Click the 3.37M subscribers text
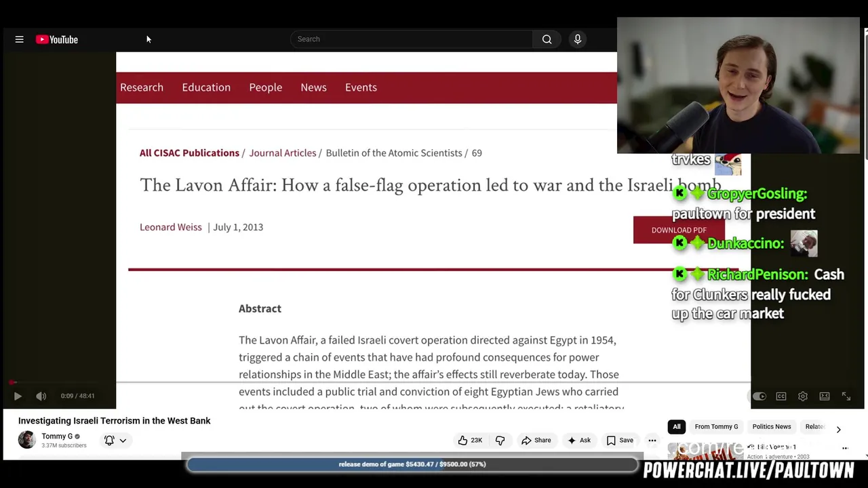This screenshot has width=868, height=488. pyautogui.click(x=64, y=446)
